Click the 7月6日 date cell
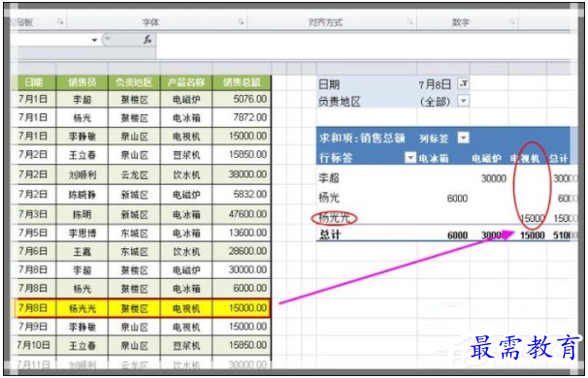 point(33,251)
